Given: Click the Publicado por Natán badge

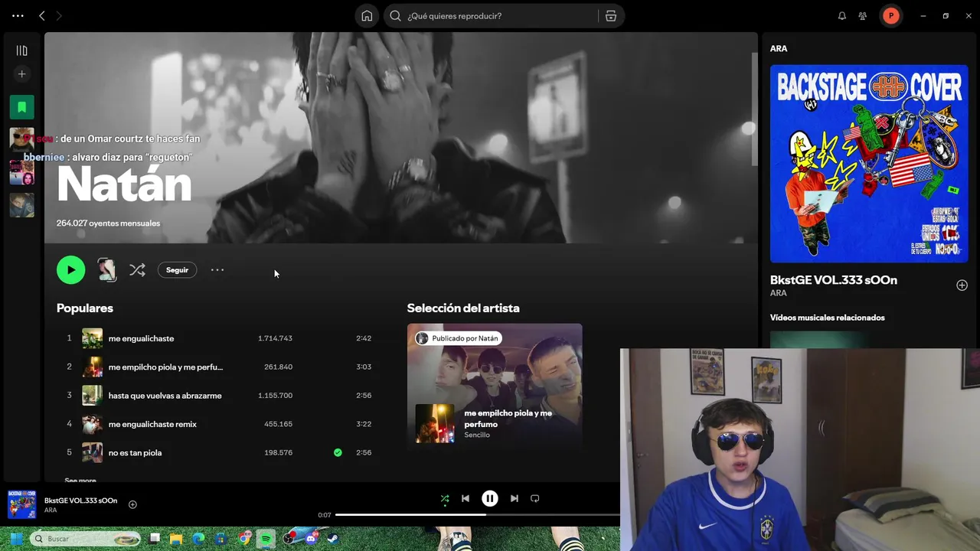Looking at the screenshot, I should [457, 338].
